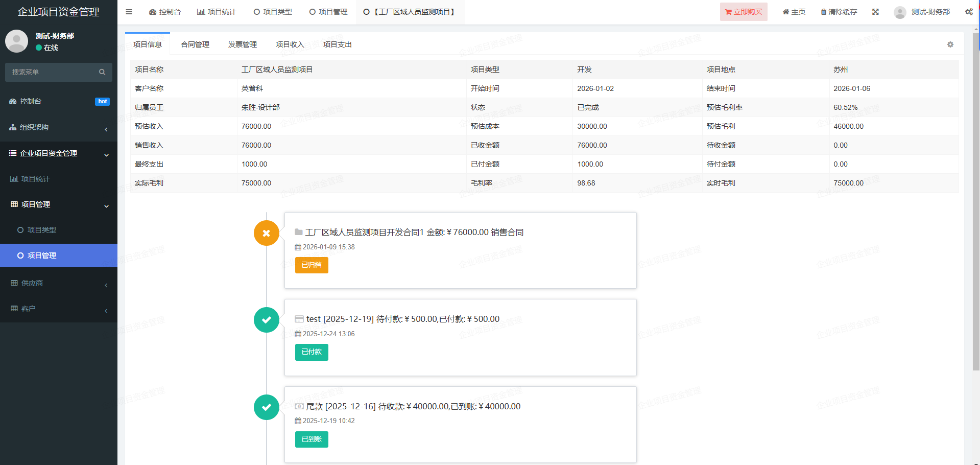
Task: Click the search magnifier icon in sidebar
Action: pyautogui.click(x=102, y=72)
